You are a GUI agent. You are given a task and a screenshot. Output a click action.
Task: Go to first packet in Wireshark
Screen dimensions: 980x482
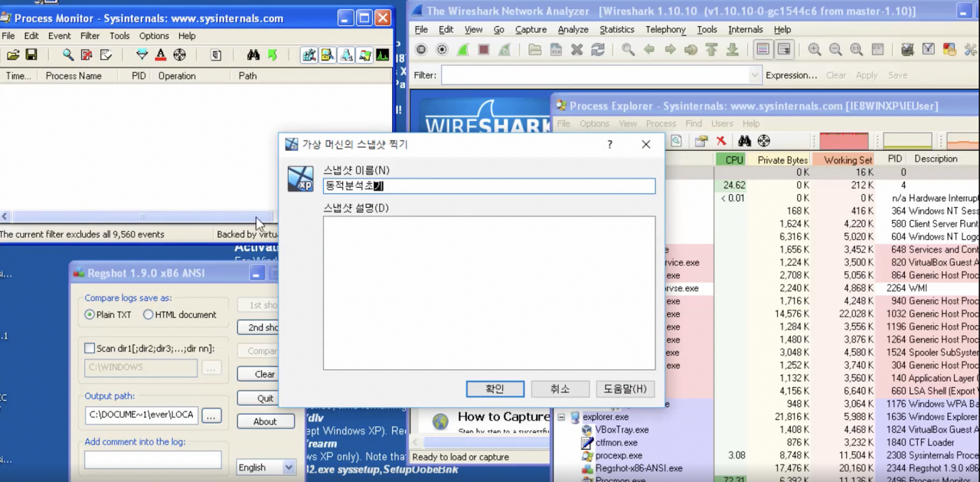711,50
